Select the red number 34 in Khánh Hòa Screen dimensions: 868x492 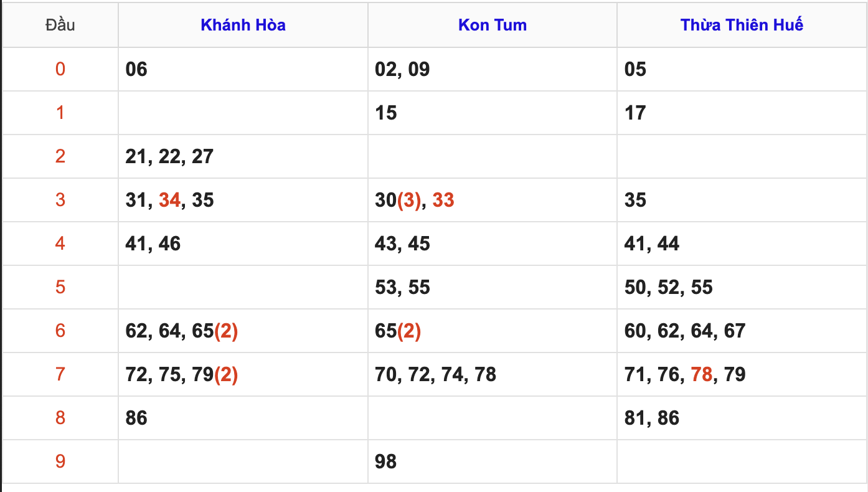coord(169,200)
